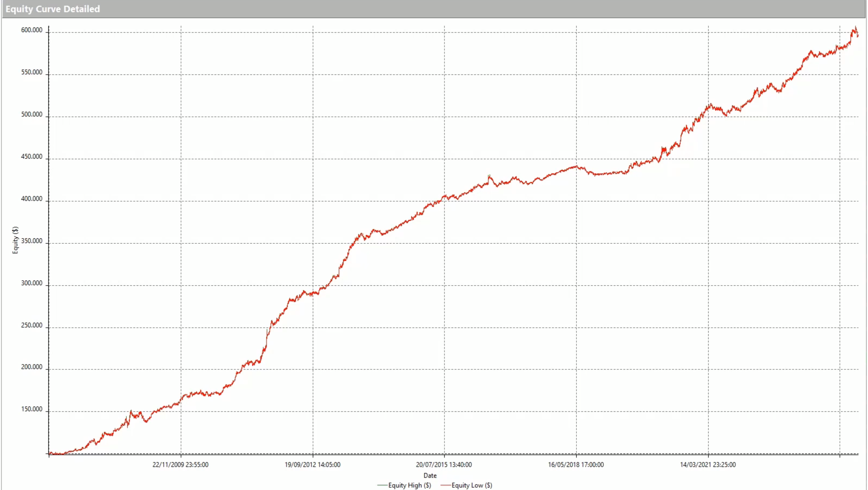Click the 300.000 y-axis label
The height and width of the screenshot is (490, 868).
32,283
